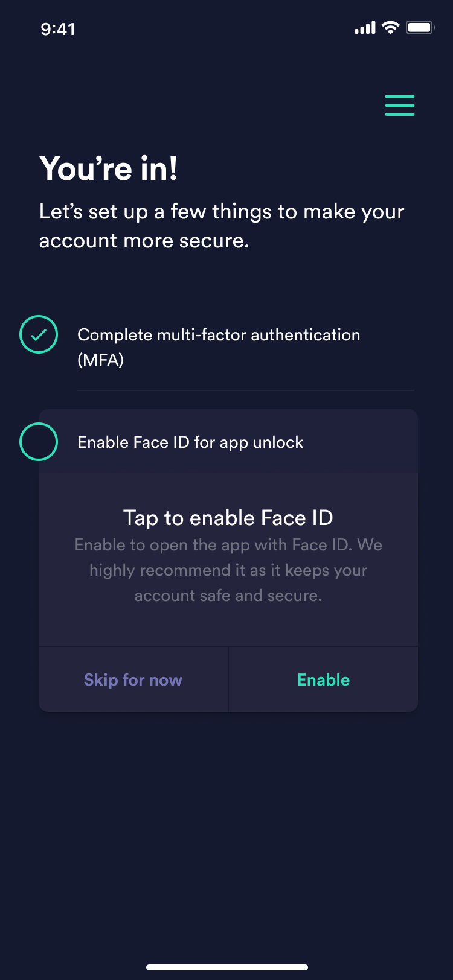Tap the Face ID recommendation description text
This screenshot has height=980, width=453.
[228, 570]
